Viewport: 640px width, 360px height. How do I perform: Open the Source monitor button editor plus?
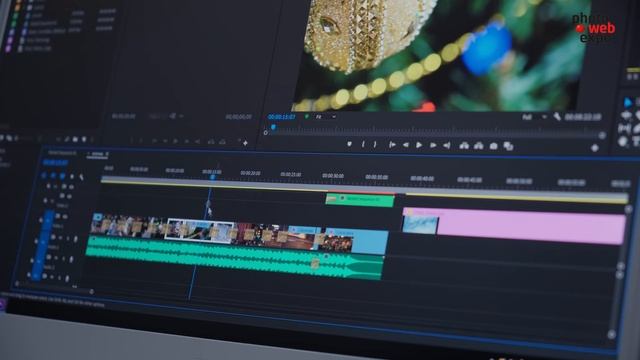click(245, 143)
